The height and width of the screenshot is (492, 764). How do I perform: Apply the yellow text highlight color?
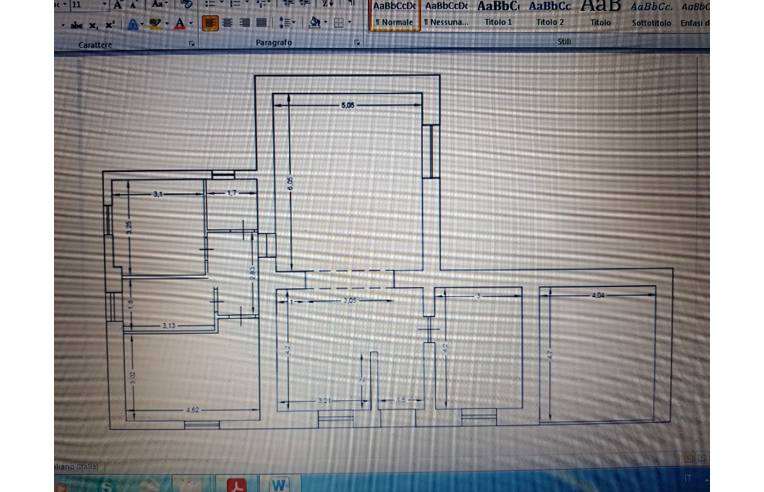tap(155, 22)
